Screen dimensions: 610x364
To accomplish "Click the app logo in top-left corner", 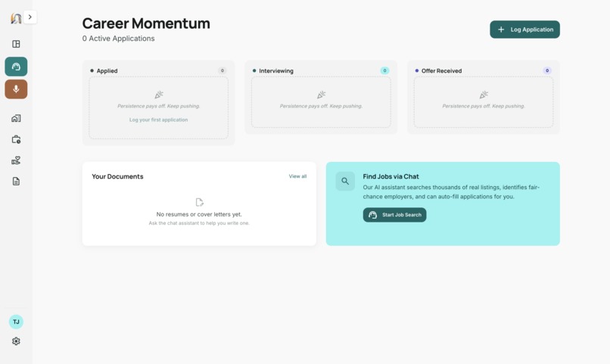I will point(16,18).
